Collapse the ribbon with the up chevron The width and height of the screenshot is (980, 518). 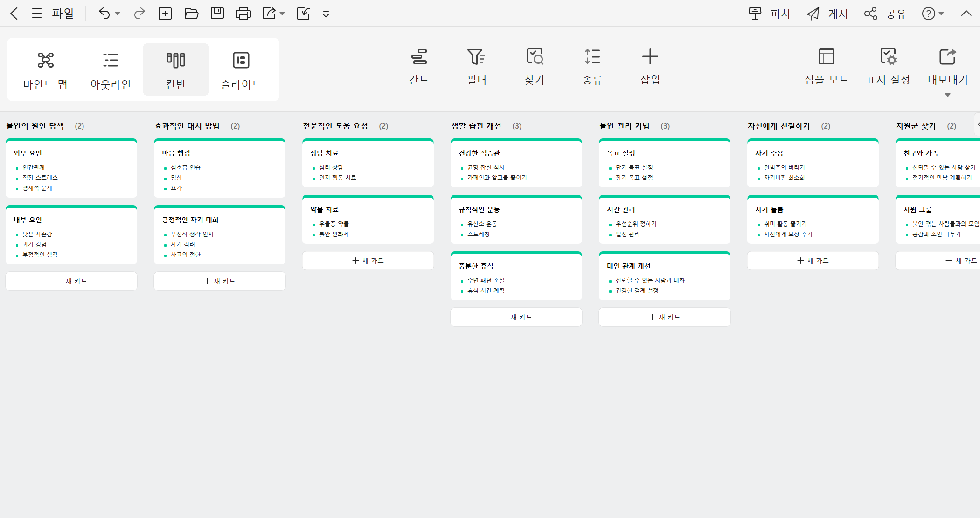pyautogui.click(x=966, y=14)
